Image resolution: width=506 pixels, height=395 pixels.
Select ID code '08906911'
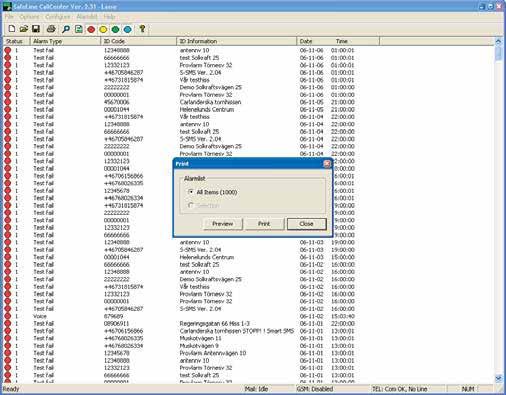(116, 323)
